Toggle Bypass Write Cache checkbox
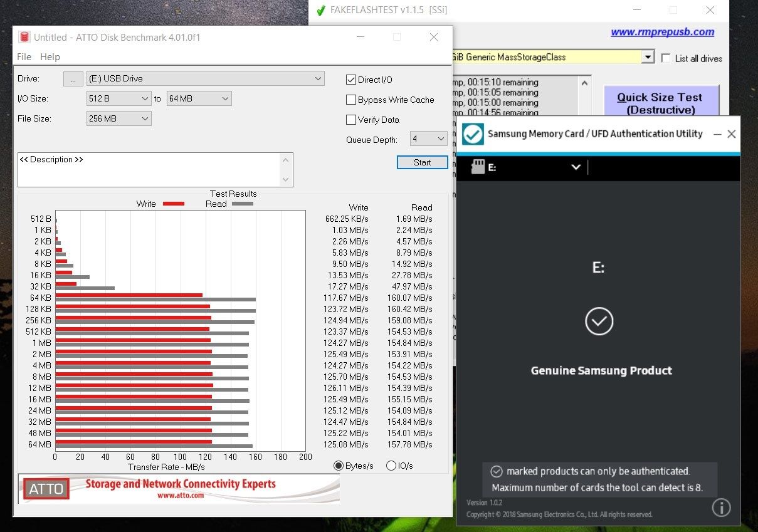The image size is (758, 532). click(351, 100)
